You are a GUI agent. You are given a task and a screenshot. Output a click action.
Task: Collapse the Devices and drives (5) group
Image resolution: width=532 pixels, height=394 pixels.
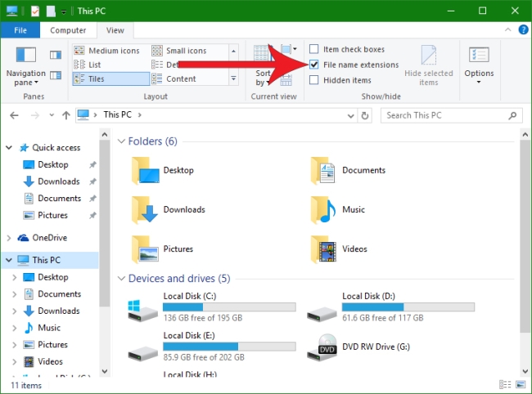[121, 279]
